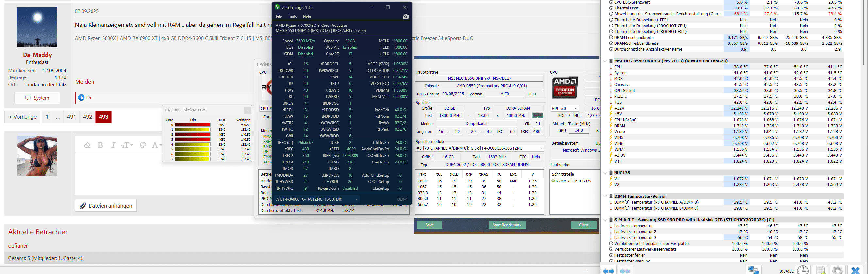The image size is (868, 274).
Task: Select the CPU Socket temperature row
Action: pyautogui.click(x=726, y=90)
